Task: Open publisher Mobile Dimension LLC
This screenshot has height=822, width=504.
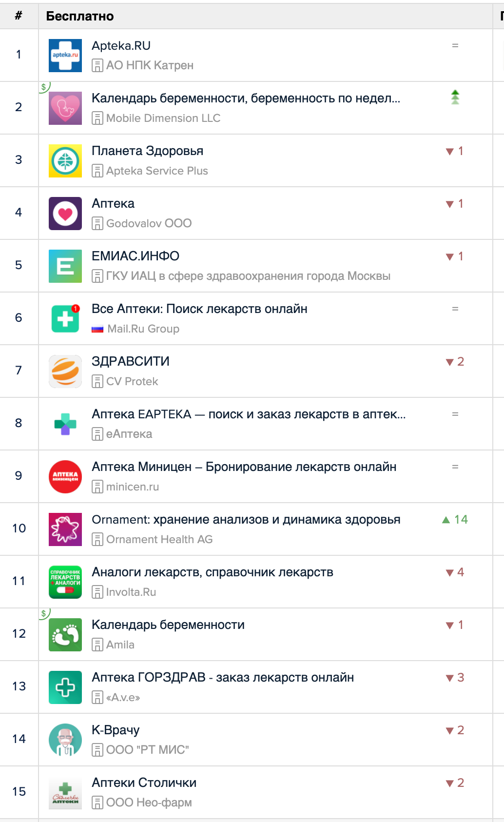Action: [x=163, y=118]
